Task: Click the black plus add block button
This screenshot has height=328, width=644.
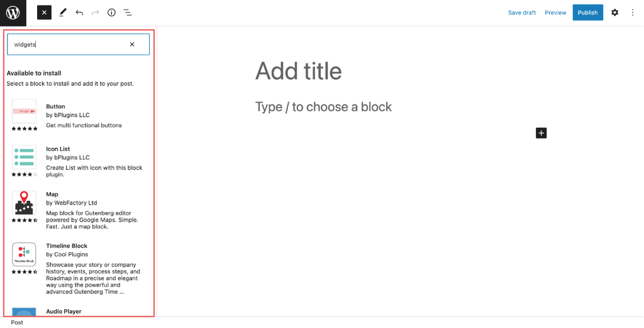Action: pyautogui.click(x=541, y=133)
